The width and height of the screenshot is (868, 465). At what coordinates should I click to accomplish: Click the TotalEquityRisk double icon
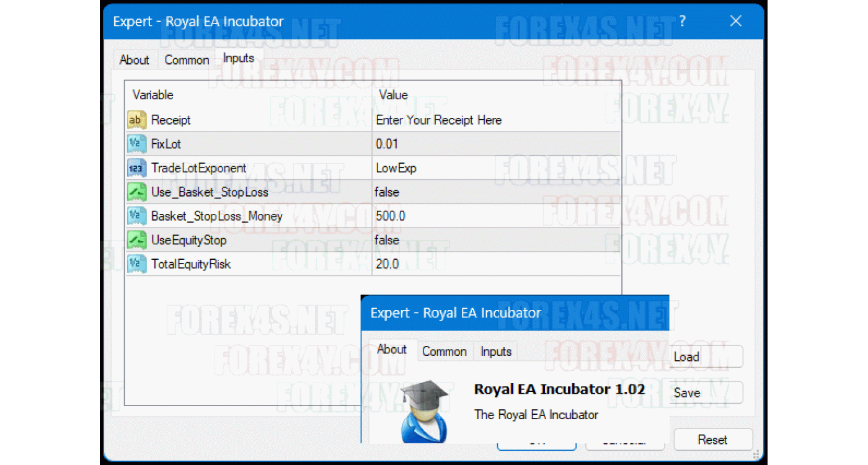[x=136, y=264]
